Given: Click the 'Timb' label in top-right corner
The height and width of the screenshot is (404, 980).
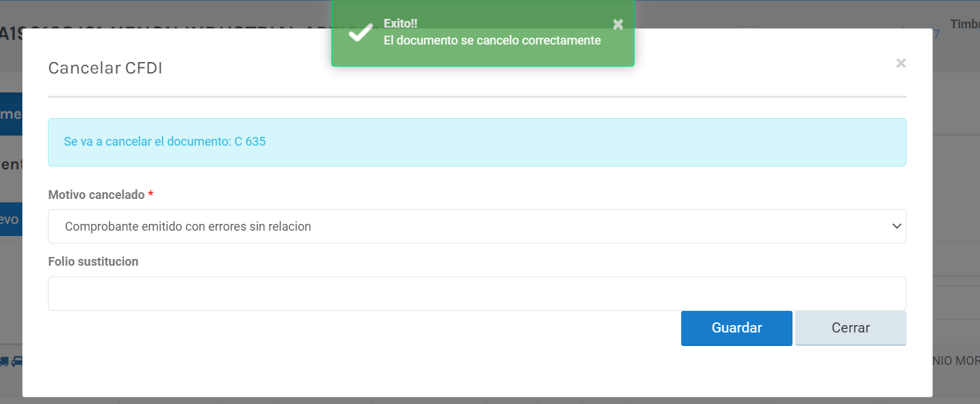Looking at the screenshot, I should pos(964,24).
